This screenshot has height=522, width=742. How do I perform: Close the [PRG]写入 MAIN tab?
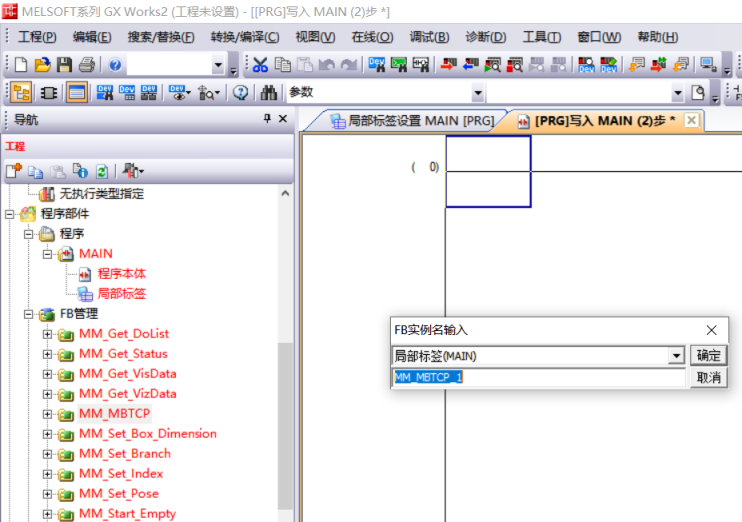pyautogui.click(x=691, y=120)
